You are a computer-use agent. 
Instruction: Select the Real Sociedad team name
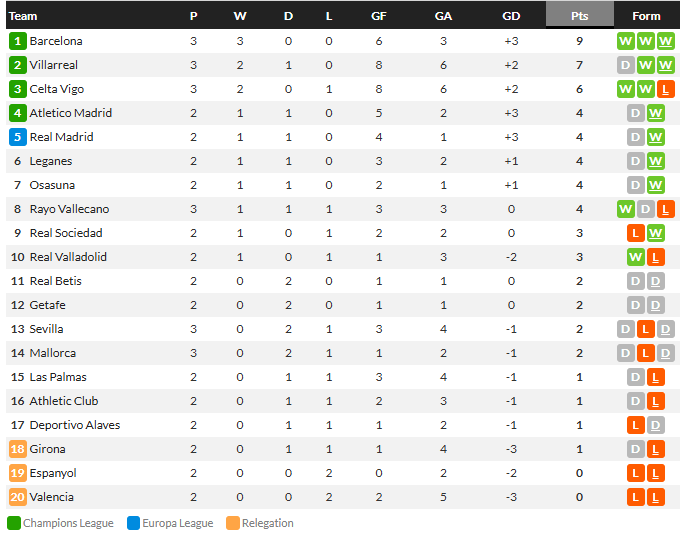point(66,233)
